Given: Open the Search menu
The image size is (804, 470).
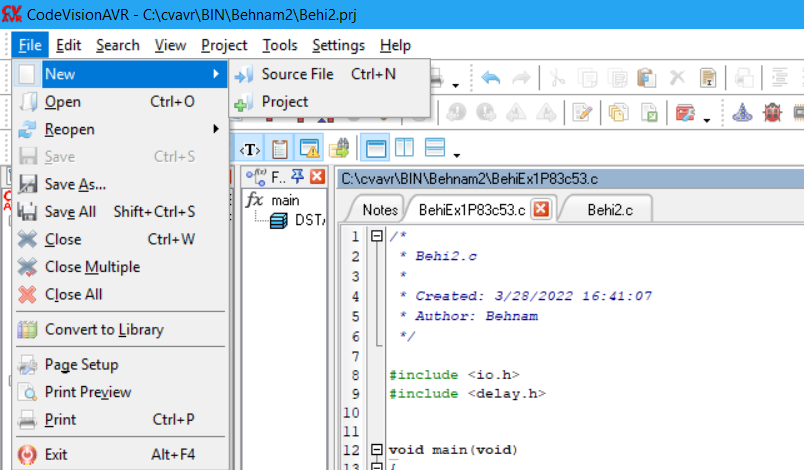Looking at the screenshot, I should (117, 45).
